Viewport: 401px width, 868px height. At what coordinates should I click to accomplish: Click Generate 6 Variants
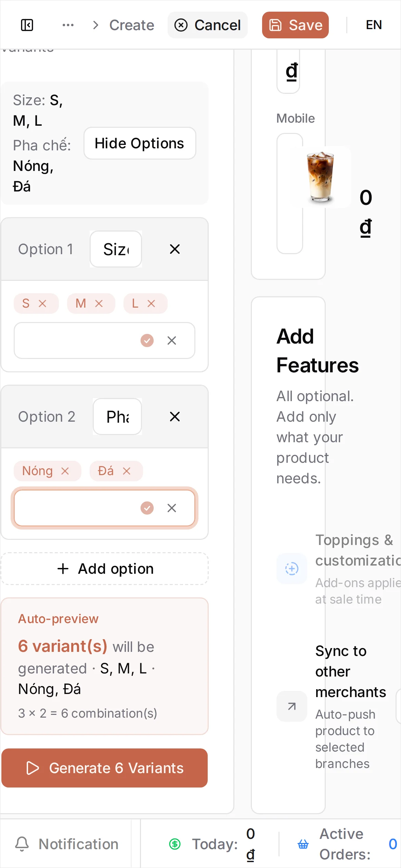click(104, 768)
